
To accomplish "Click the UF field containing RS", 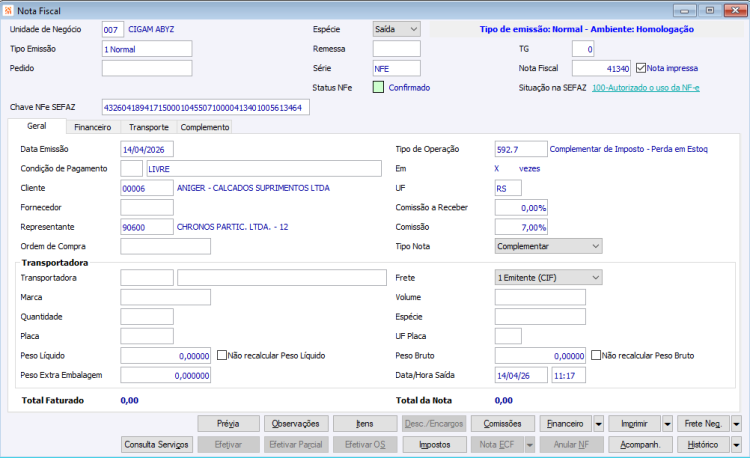I will [x=508, y=188].
